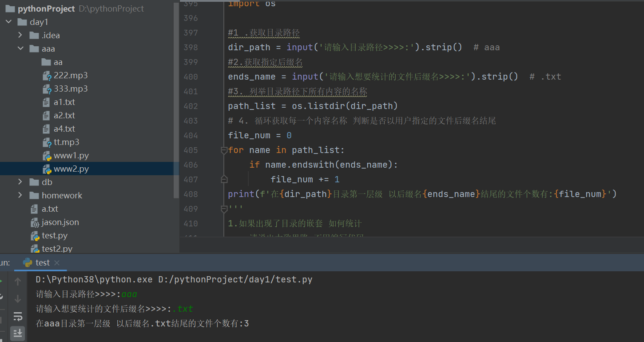This screenshot has width=644, height=342.
Task: Click the db folder icon
Action: point(34,182)
